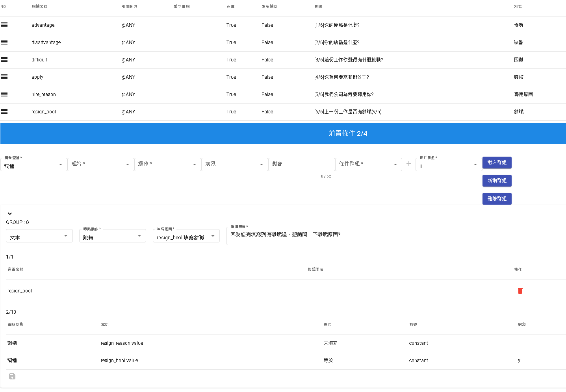Click the question starting with [3/6]
This screenshot has height=392, width=566.
pyautogui.click(x=349, y=60)
